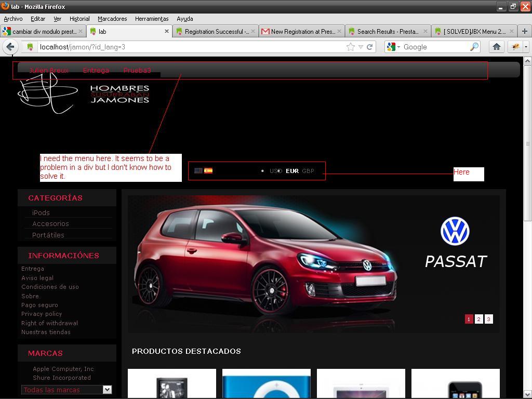This screenshot has height=399, width=532.
Task: Open the Historial menu
Action: pos(79,19)
